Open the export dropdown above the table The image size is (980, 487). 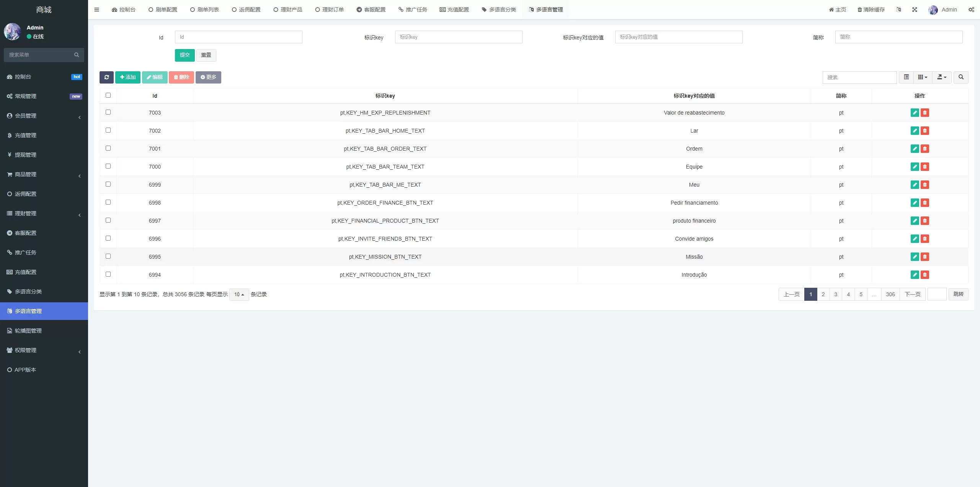click(x=942, y=77)
